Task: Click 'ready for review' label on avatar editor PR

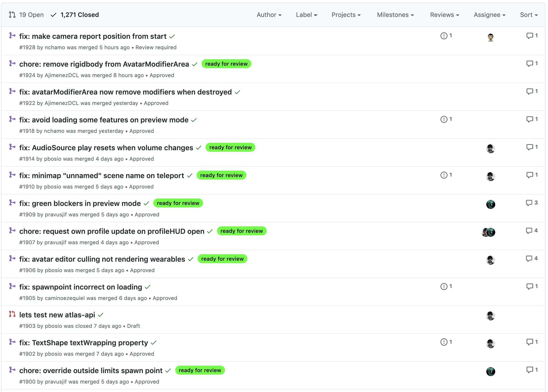Action: pos(222,259)
